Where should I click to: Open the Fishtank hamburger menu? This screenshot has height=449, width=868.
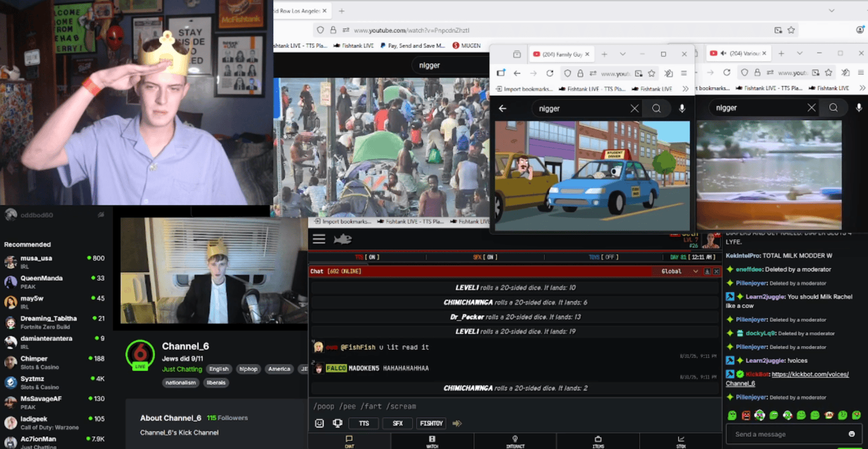point(319,239)
